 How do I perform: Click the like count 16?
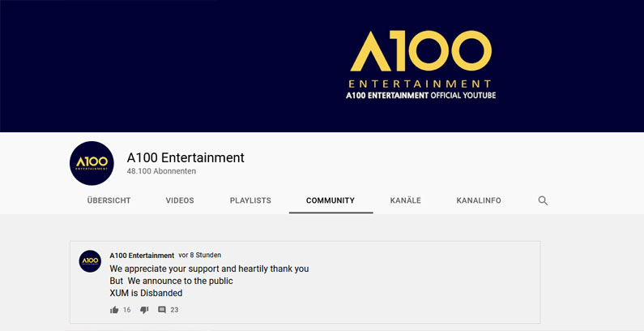[x=127, y=310]
